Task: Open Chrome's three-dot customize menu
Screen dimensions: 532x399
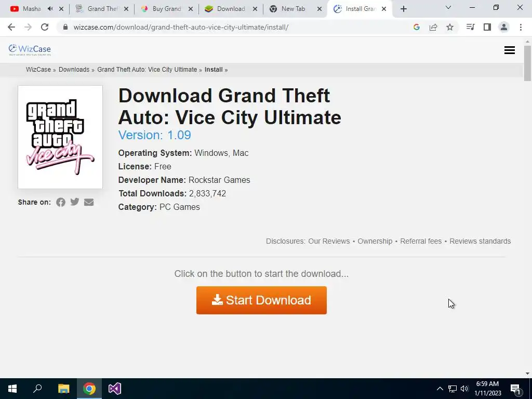Action: 521,27
